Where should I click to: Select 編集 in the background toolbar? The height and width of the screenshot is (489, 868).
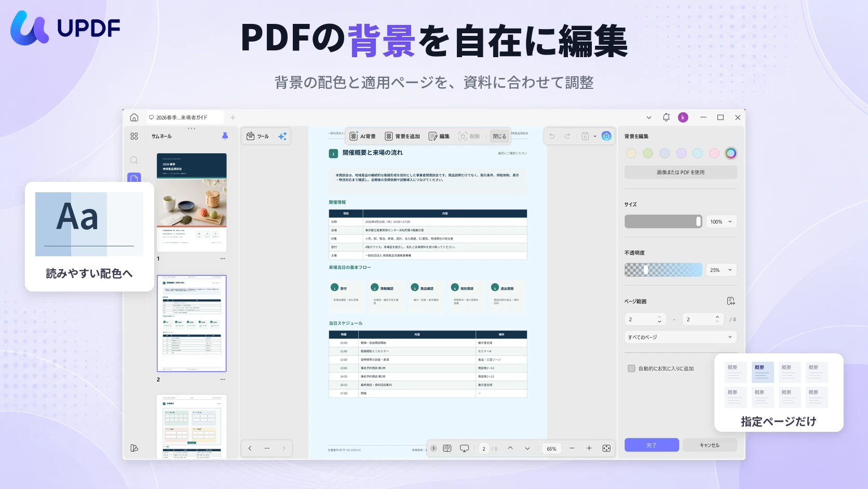point(439,136)
